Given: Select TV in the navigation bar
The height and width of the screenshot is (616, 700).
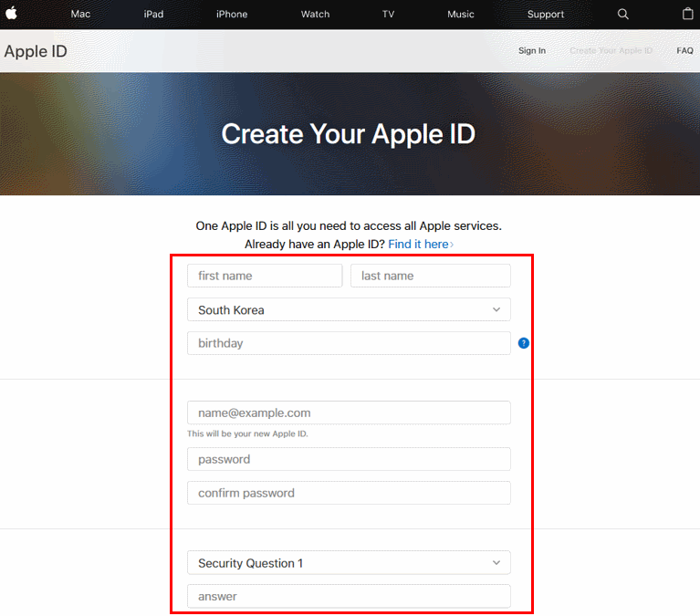Looking at the screenshot, I should coord(389,15).
